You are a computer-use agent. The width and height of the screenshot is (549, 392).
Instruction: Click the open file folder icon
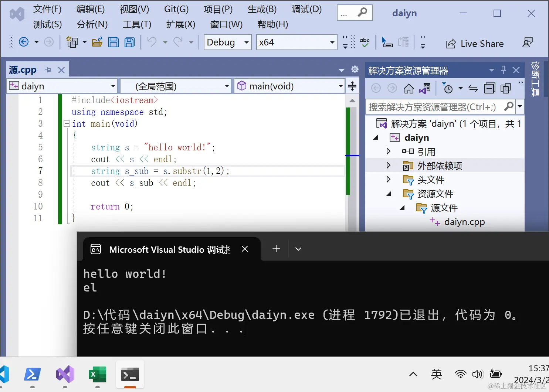(x=97, y=42)
